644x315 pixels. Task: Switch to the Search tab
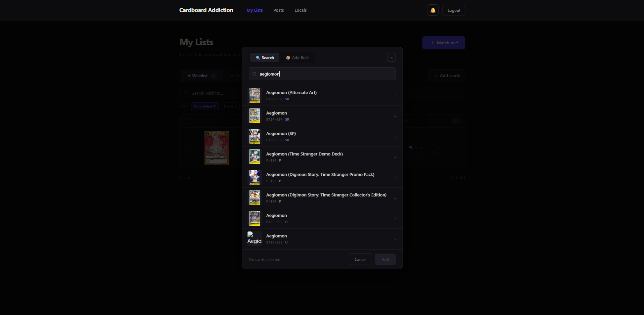[x=265, y=58]
